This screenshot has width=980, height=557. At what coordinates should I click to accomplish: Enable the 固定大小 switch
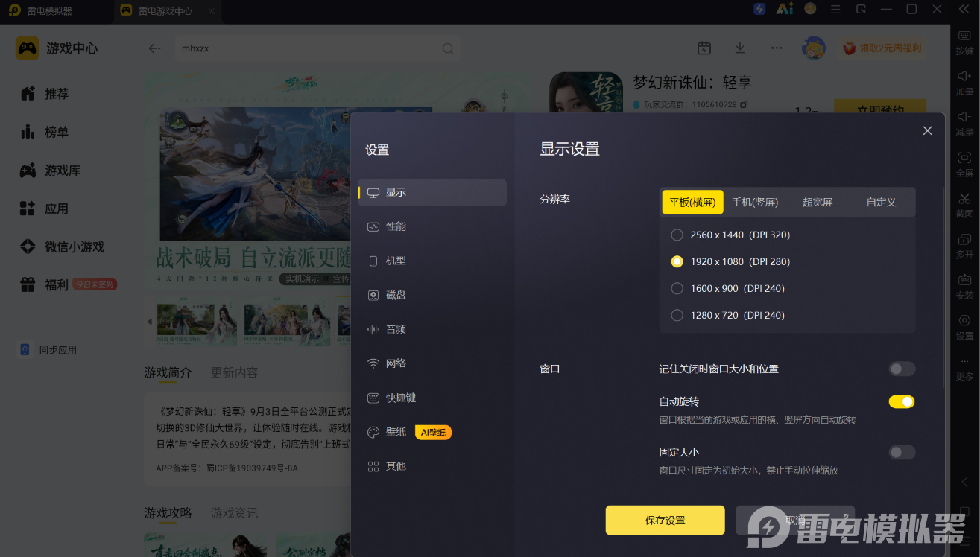click(x=902, y=452)
